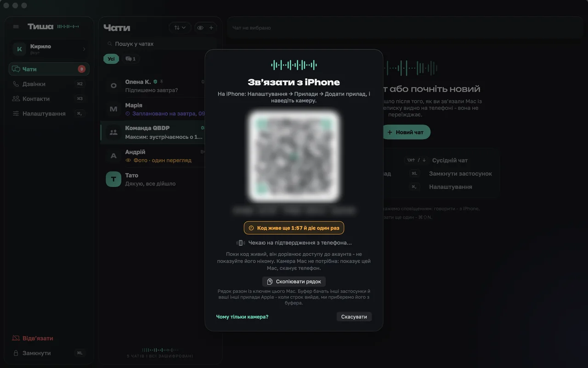Open the Чати section in sidebar
The height and width of the screenshot is (368, 588).
pyautogui.click(x=49, y=69)
